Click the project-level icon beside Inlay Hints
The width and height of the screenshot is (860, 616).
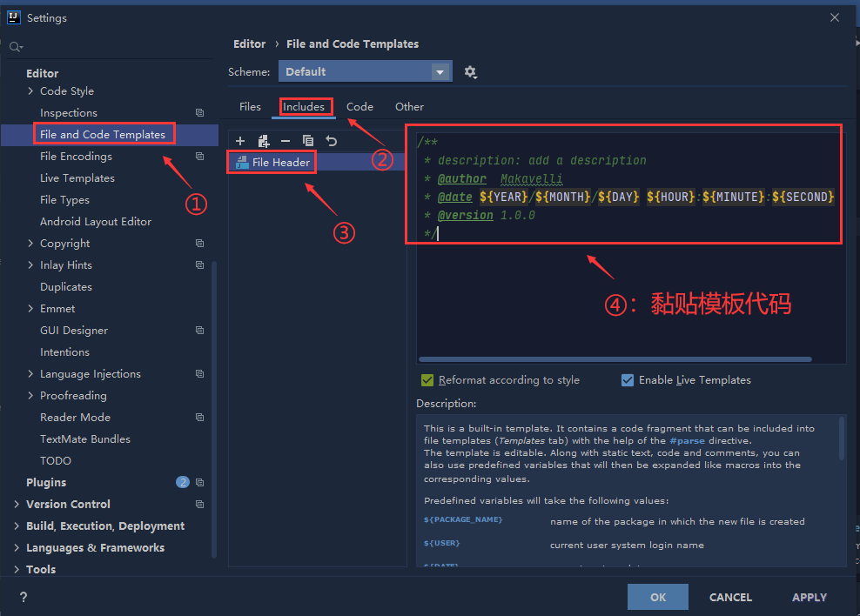199,265
